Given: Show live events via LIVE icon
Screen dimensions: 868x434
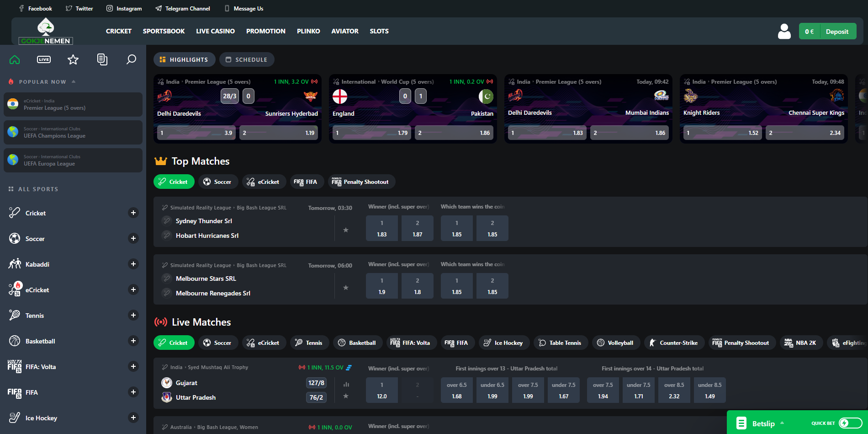Looking at the screenshot, I should pos(44,59).
